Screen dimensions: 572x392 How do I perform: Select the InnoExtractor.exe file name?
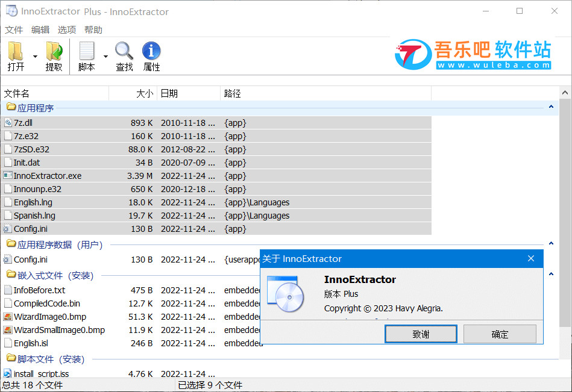48,176
